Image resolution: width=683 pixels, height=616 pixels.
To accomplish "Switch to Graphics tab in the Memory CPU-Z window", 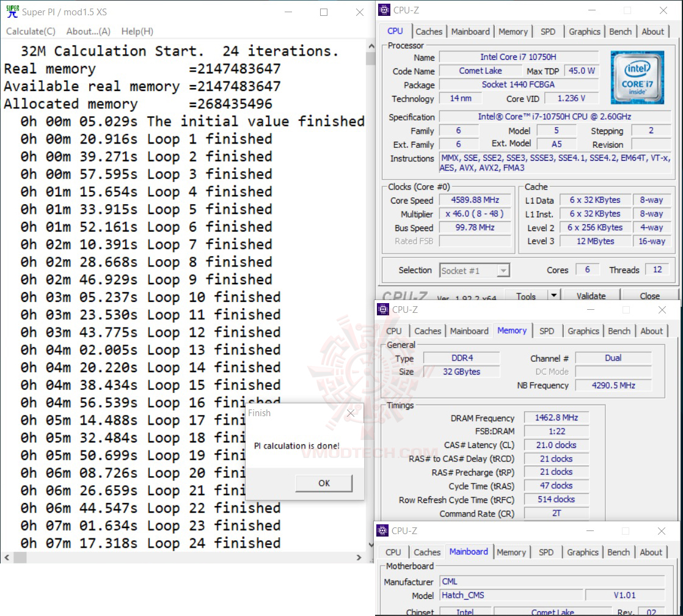I will click(x=583, y=331).
